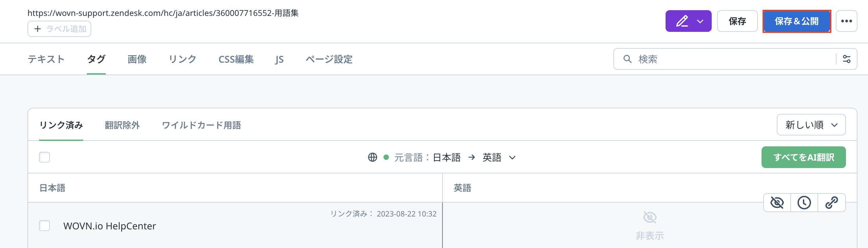Click the chain link icon
The width and height of the screenshot is (868, 248).
coord(831,203)
